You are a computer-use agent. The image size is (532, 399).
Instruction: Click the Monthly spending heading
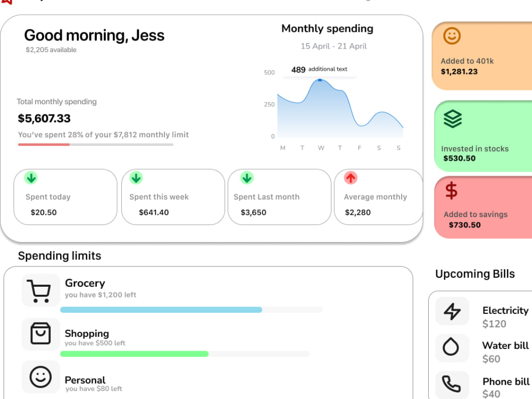327,29
